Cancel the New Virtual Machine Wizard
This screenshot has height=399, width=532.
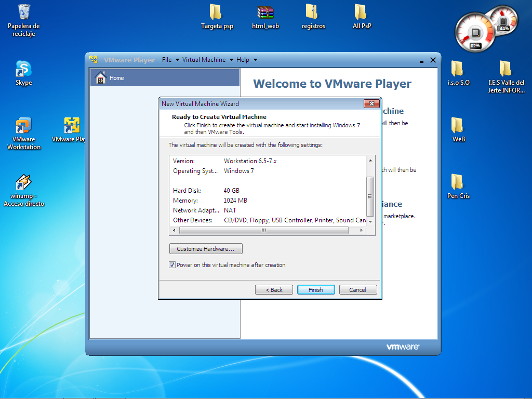[357, 290]
